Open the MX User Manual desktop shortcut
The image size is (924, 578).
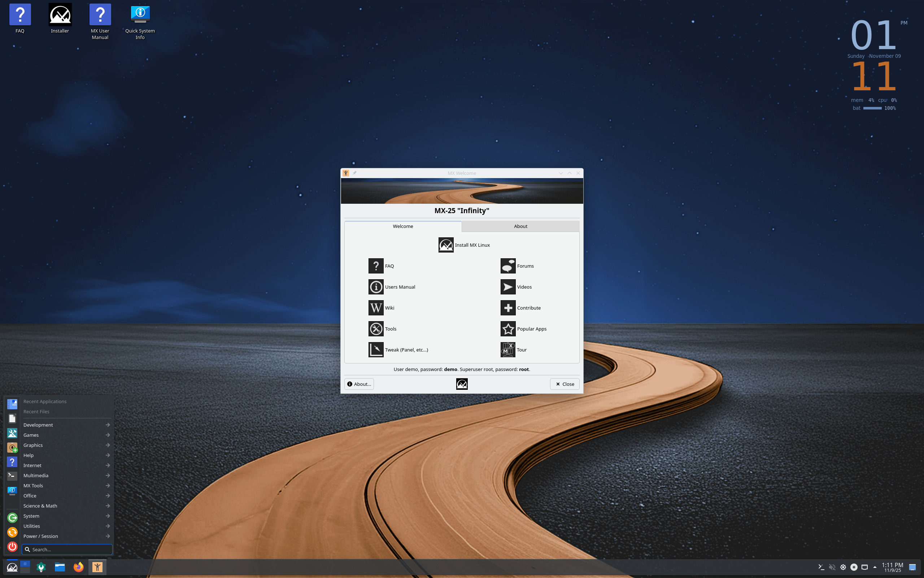point(100,21)
